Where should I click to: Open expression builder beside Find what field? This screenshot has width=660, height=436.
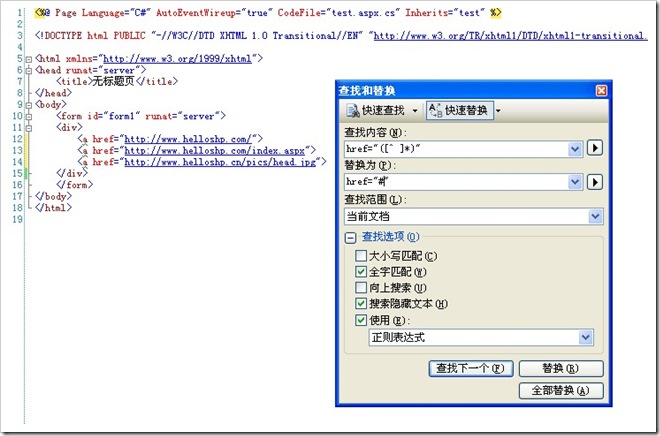click(595, 148)
